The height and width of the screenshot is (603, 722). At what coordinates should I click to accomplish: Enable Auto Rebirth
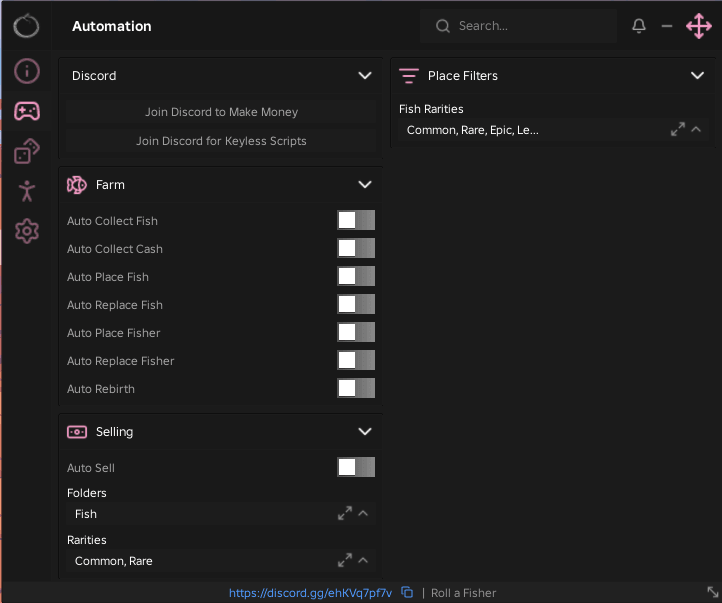356,388
